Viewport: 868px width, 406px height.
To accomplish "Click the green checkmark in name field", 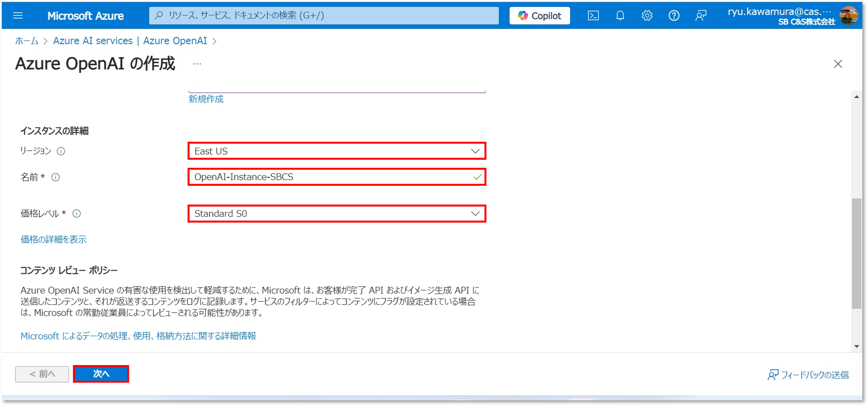I will click(477, 177).
